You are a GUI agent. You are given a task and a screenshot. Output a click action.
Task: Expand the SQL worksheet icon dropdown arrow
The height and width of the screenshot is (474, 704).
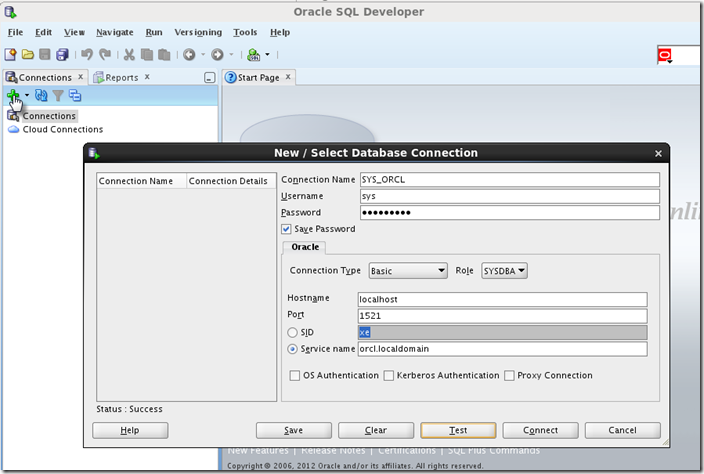[266, 54]
